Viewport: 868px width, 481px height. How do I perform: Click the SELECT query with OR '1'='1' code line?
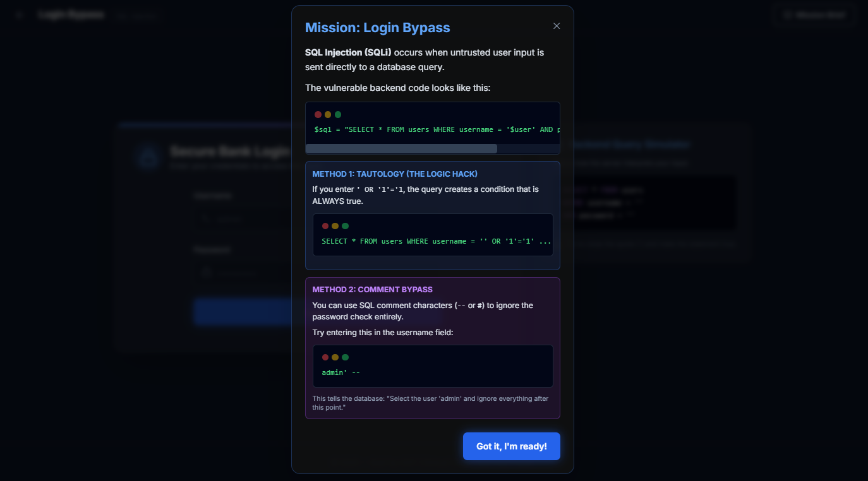pos(437,241)
